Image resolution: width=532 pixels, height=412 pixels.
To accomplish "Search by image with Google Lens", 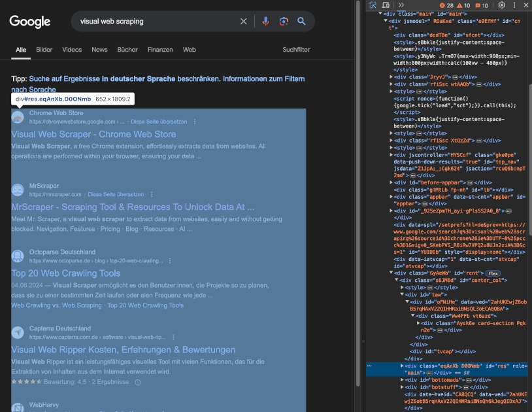I will click(284, 22).
